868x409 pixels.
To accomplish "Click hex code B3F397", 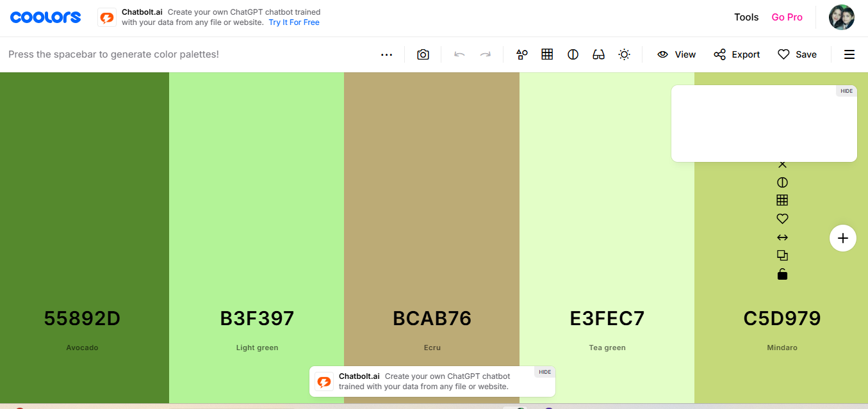I will pyautogui.click(x=257, y=318).
